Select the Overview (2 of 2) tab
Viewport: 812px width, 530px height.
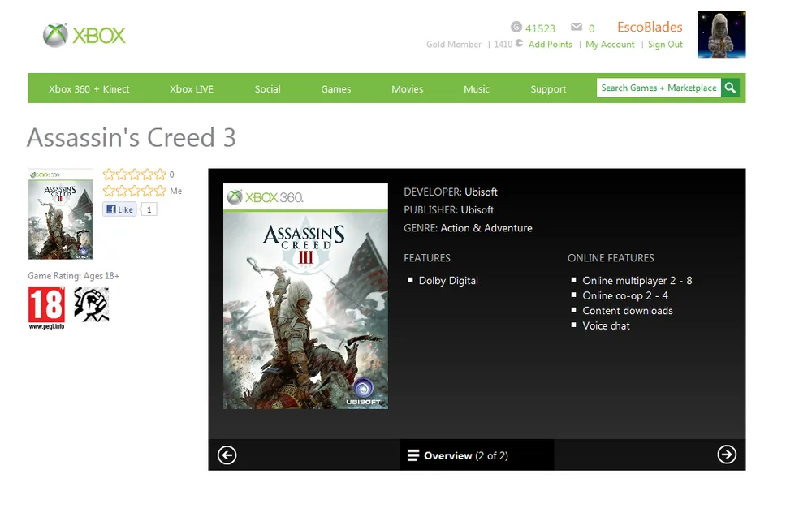pyautogui.click(x=477, y=455)
